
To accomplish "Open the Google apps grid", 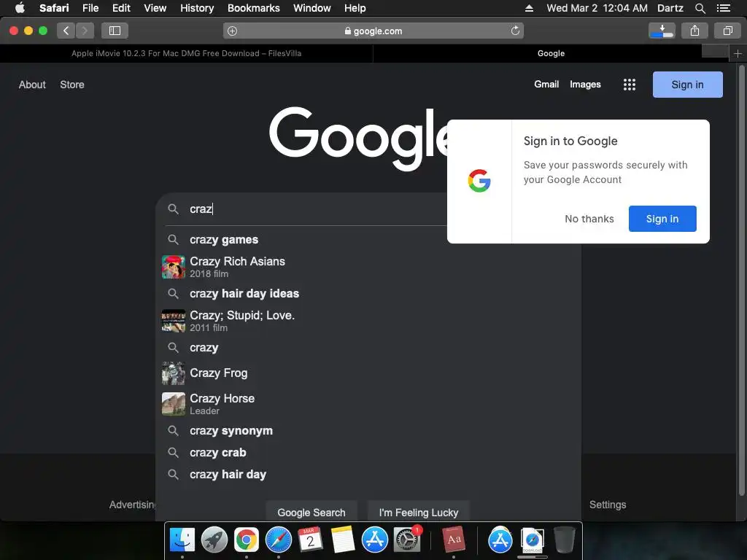I will pyautogui.click(x=630, y=85).
